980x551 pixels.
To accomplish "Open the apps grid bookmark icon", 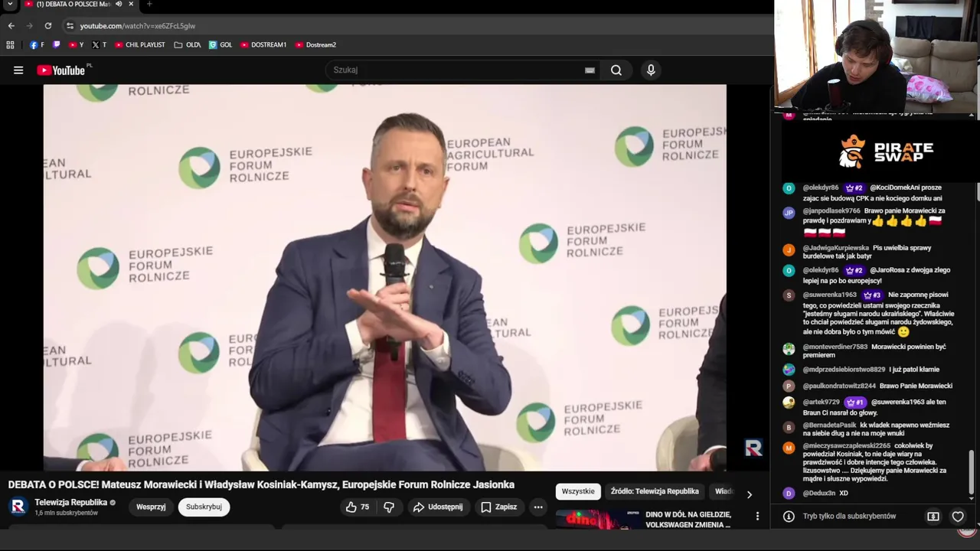I will coord(11,45).
